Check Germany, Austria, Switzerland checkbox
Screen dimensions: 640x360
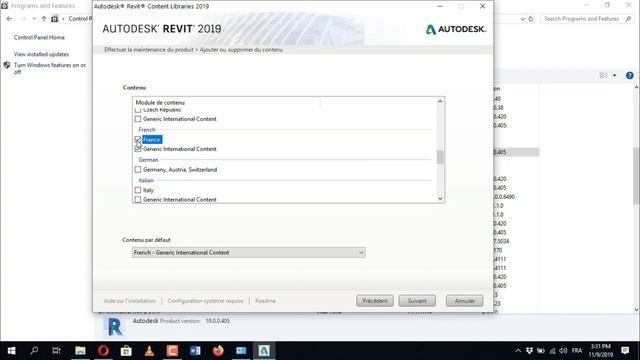point(138,169)
